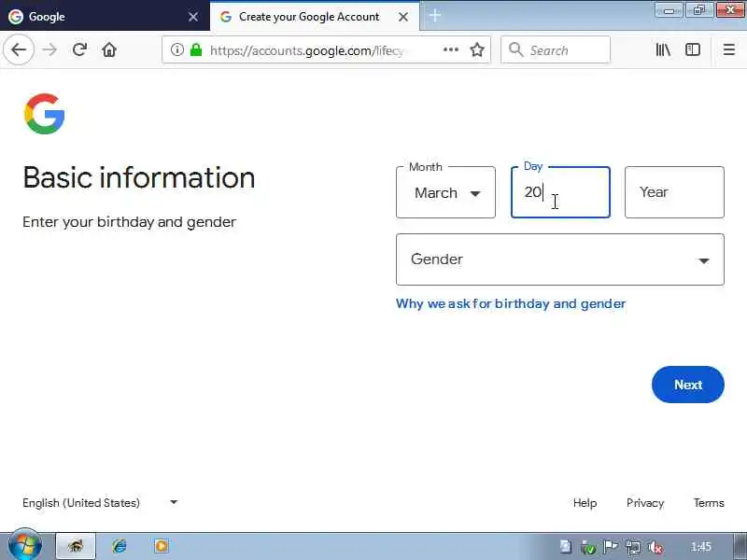This screenshot has height=560, width=747.
Task: Click the active browser taskbar button
Action: (x=77, y=546)
